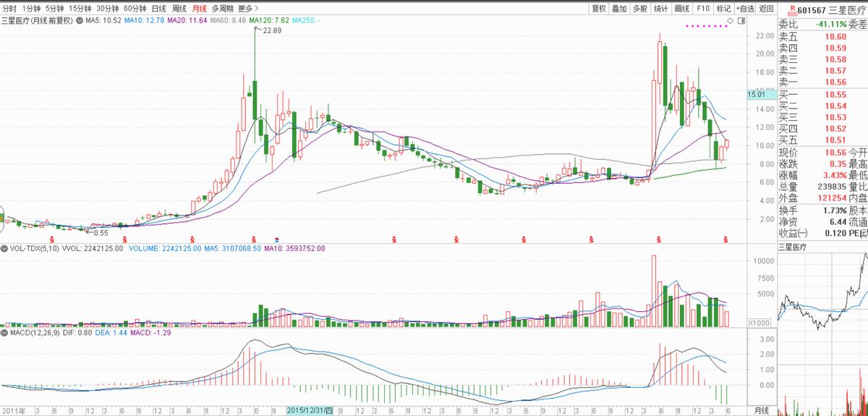Select the 30分钟 chart period
The image size is (868, 416).
pyautogui.click(x=108, y=9)
